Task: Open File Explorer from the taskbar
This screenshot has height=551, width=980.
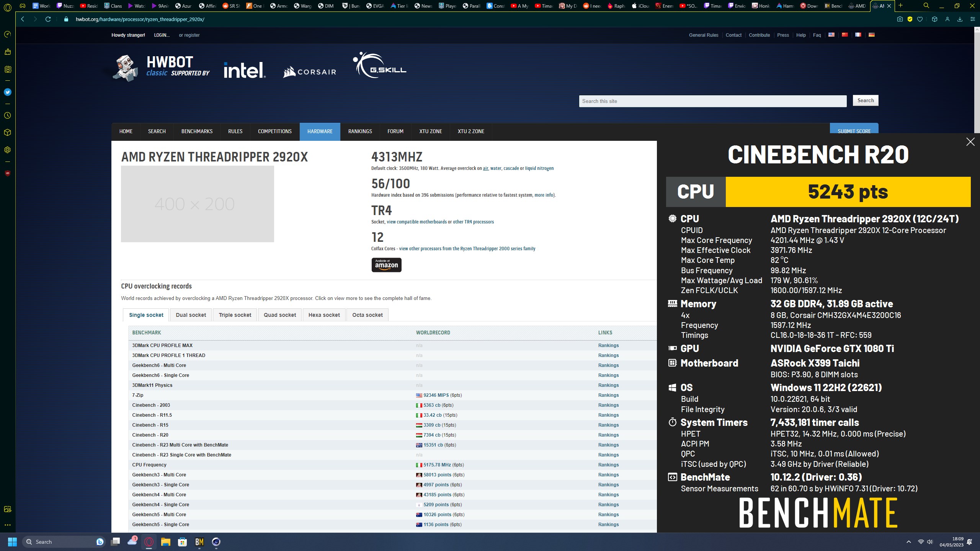Action: [165, 542]
